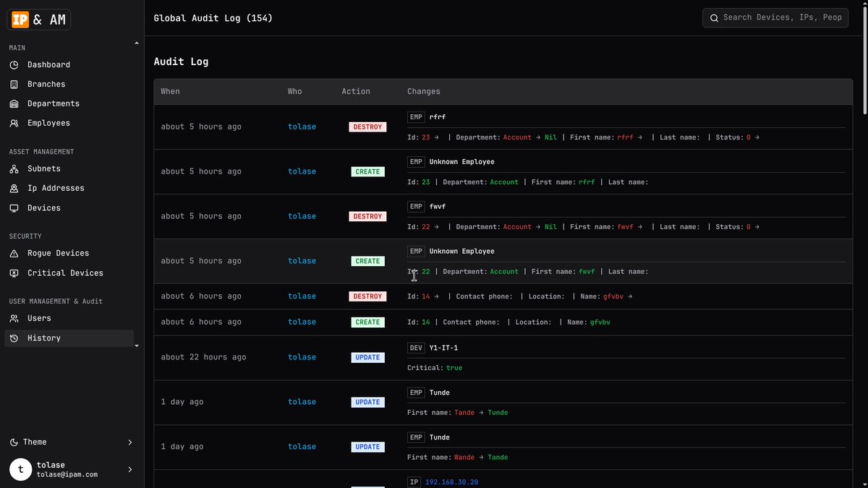
Task: Click tolase in Tande → Tunde row
Action: pos(302,402)
